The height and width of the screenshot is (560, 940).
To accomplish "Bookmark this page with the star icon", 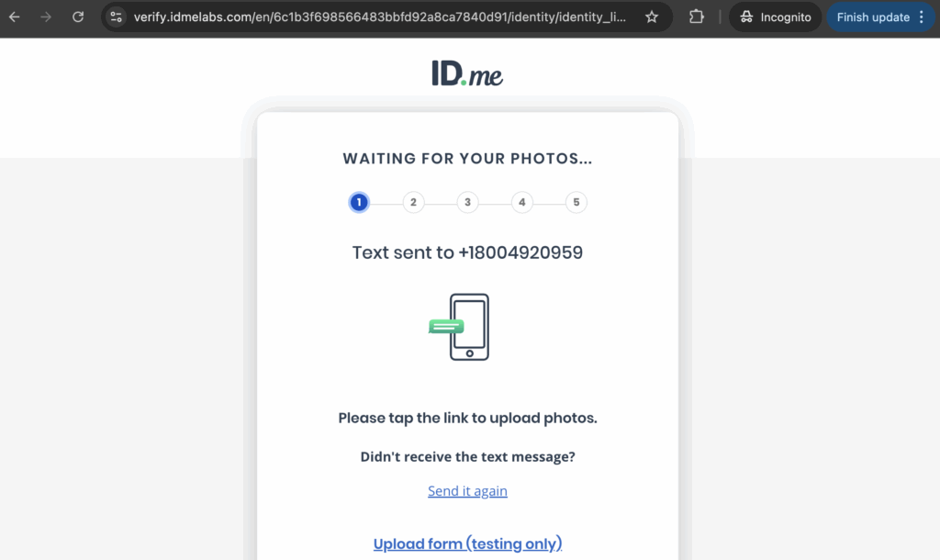I will (x=652, y=17).
